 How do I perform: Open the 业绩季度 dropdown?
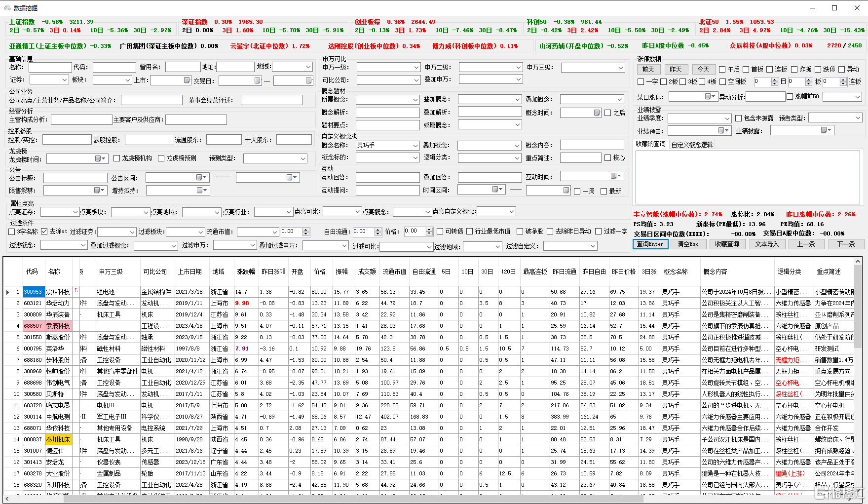(727, 118)
